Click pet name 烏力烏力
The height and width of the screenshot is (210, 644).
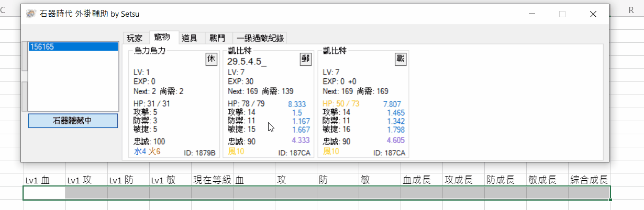(150, 51)
